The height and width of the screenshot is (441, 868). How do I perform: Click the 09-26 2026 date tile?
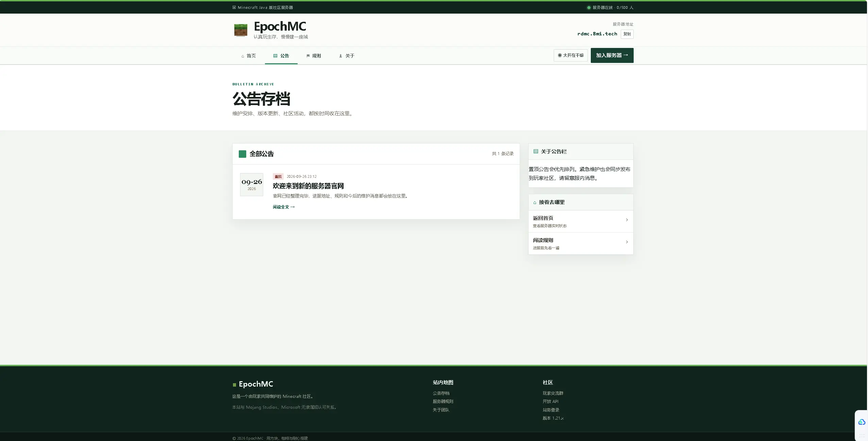(252, 185)
